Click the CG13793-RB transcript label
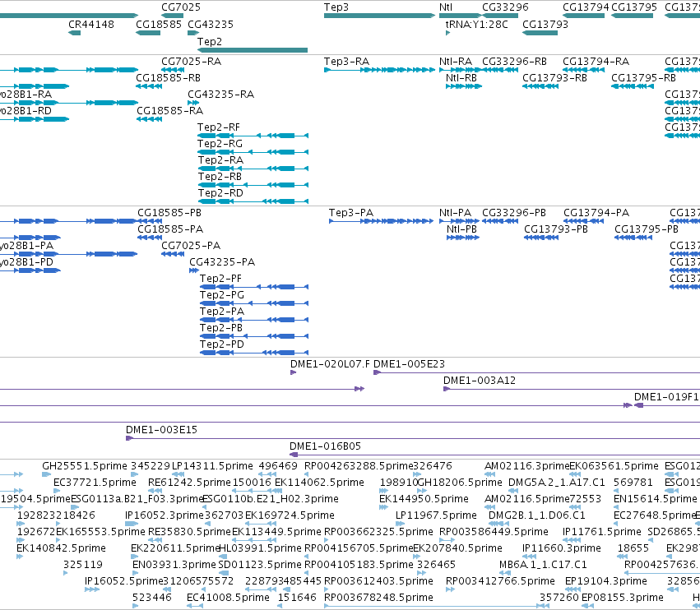 (555, 77)
